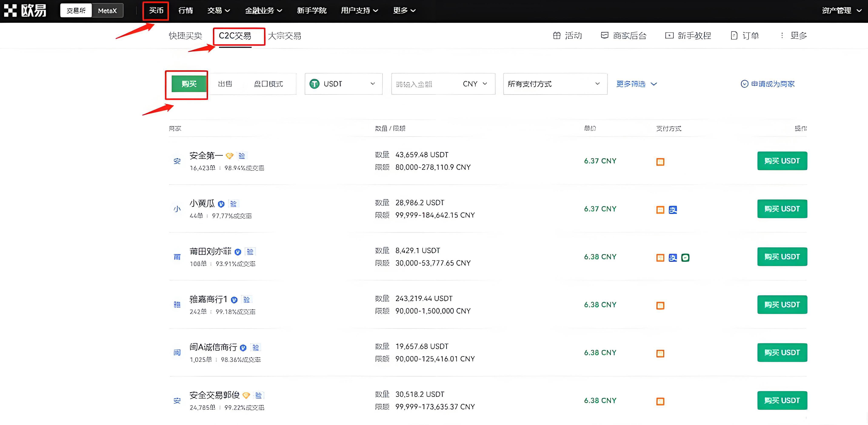Open merchant 雅嘉商行1 profile
The image size is (868, 425).
208,299
